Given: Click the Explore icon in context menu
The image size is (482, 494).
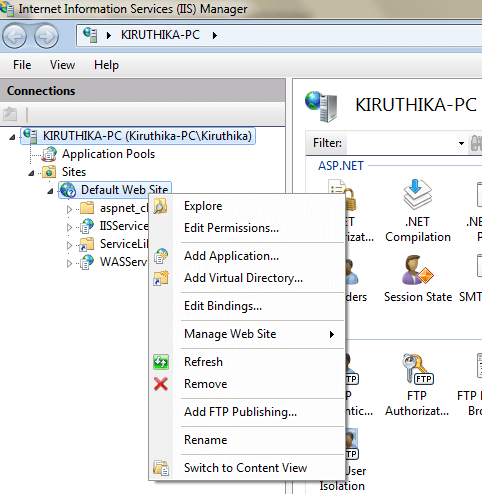Looking at the screenshot, I should [160, 206].
